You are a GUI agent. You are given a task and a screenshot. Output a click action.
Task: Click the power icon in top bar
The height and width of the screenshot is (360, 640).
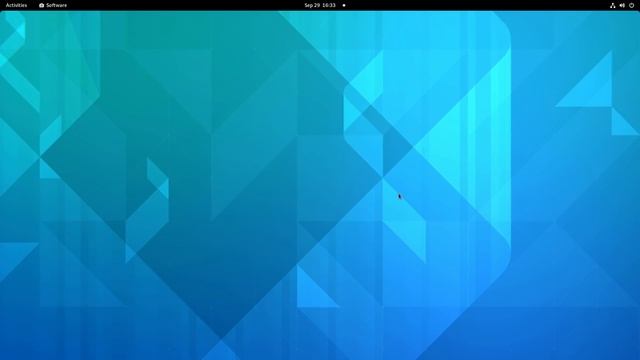point(631,5)
